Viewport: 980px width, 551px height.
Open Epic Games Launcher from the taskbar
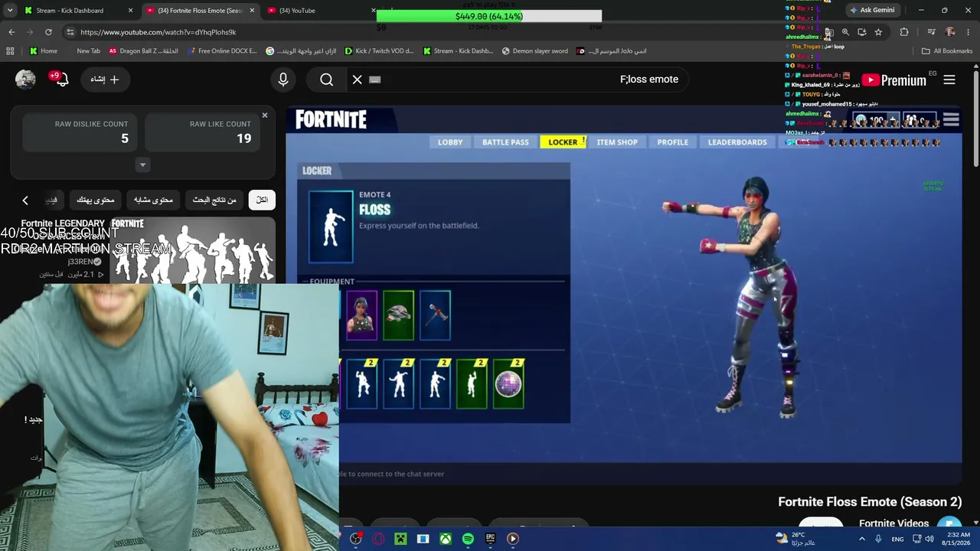491,539
